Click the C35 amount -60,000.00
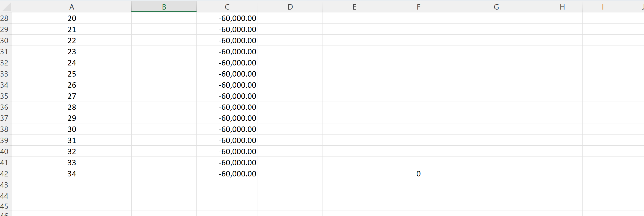The height and width of the screenshot is (216, 644). (227, 96)
